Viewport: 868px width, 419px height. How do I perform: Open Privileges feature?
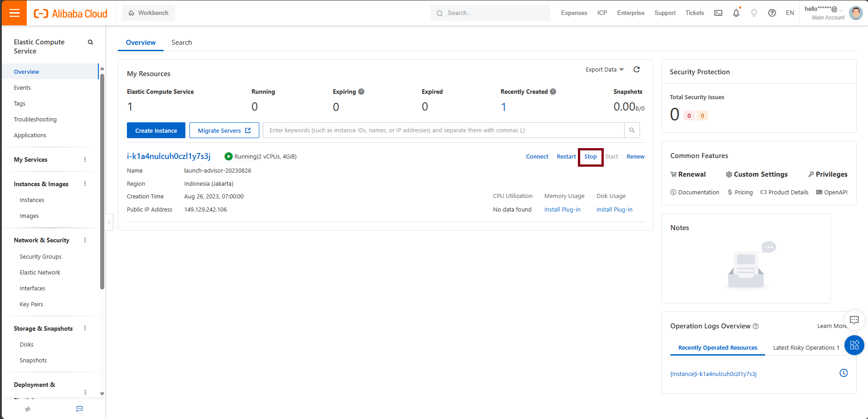tap(828, 174)
